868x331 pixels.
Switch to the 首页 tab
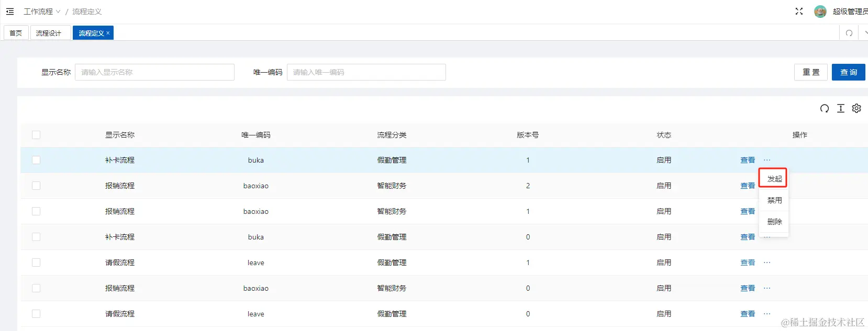click(16, 33)
